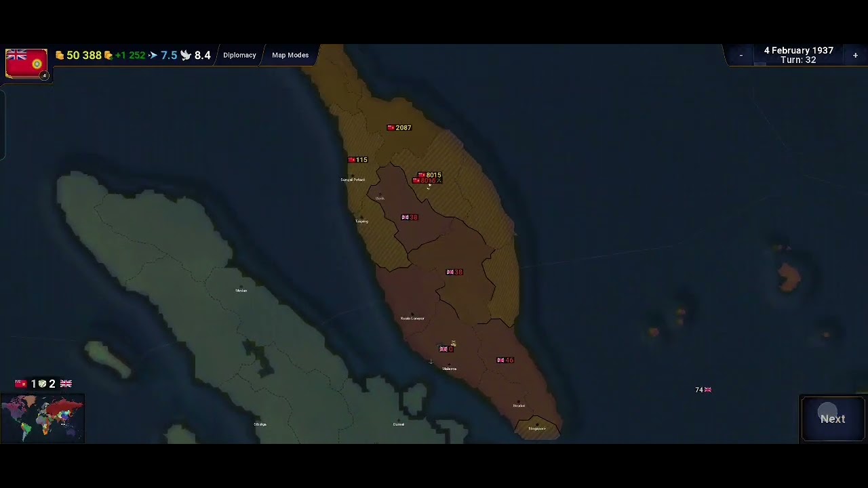The width and height of the screenshot is (868, 488).
Task: Click the Sibolga city label
Action: (x=260, y=424)
